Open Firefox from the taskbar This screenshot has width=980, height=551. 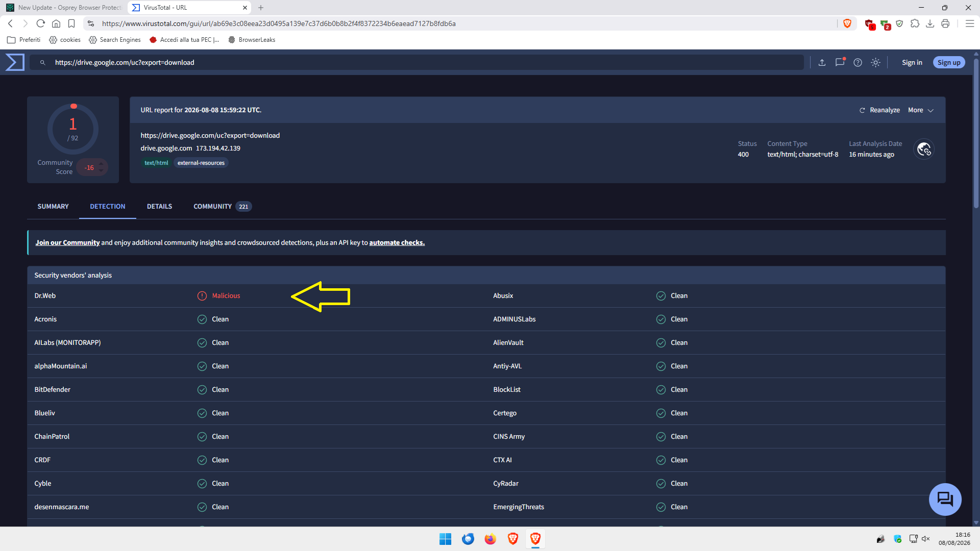click(490, 539)
